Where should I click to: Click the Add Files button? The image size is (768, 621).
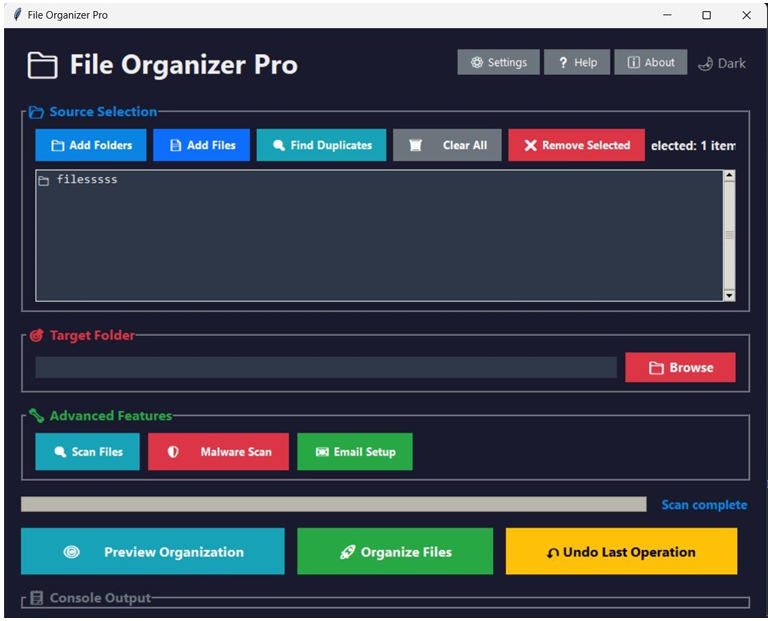[x=201, y=145]
